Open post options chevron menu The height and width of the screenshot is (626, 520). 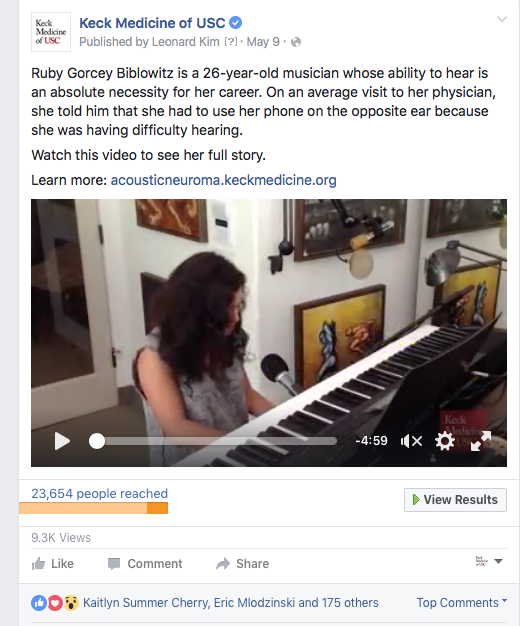point(502,19)
